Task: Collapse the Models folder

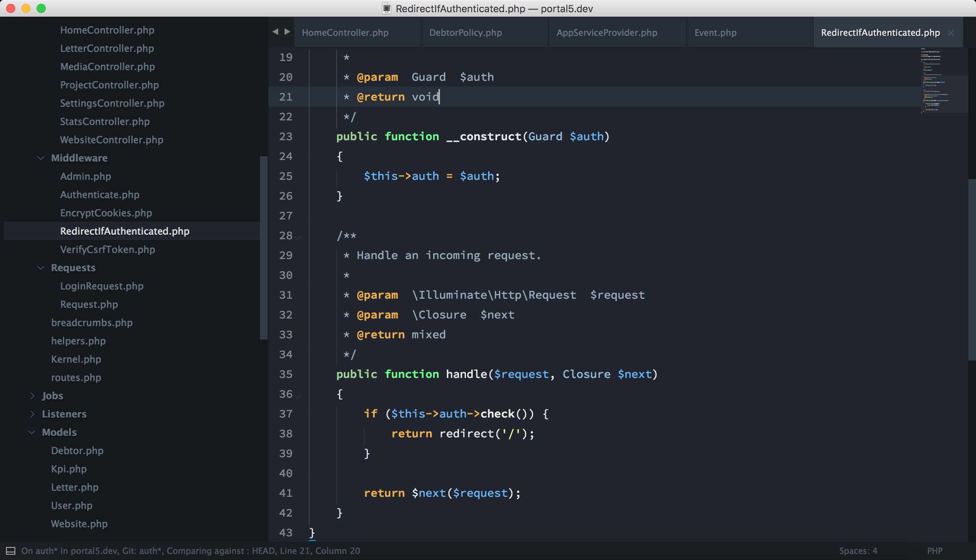Action: click(x=32, y=432)
